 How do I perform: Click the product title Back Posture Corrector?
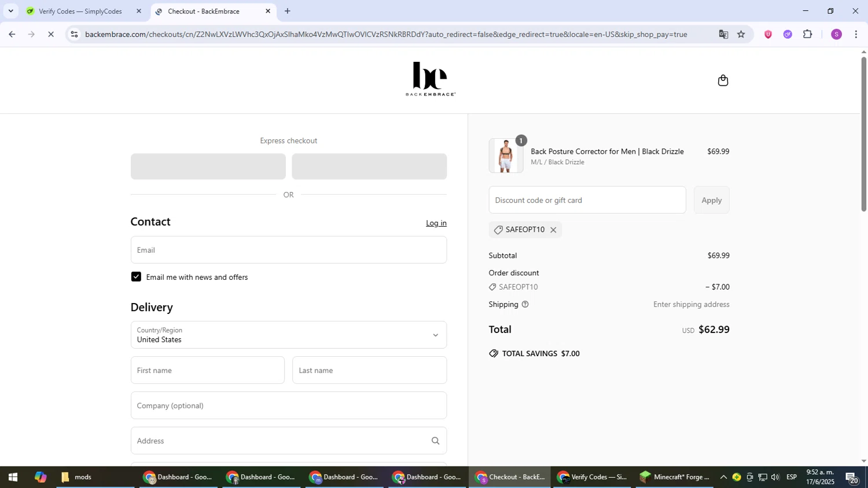coord(607,151)
